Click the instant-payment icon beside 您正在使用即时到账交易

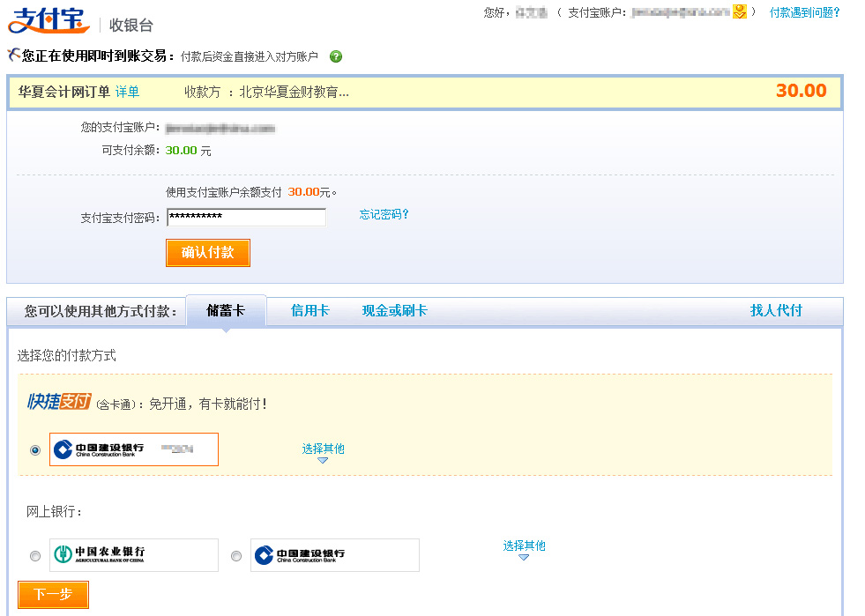tap(14, 54)
